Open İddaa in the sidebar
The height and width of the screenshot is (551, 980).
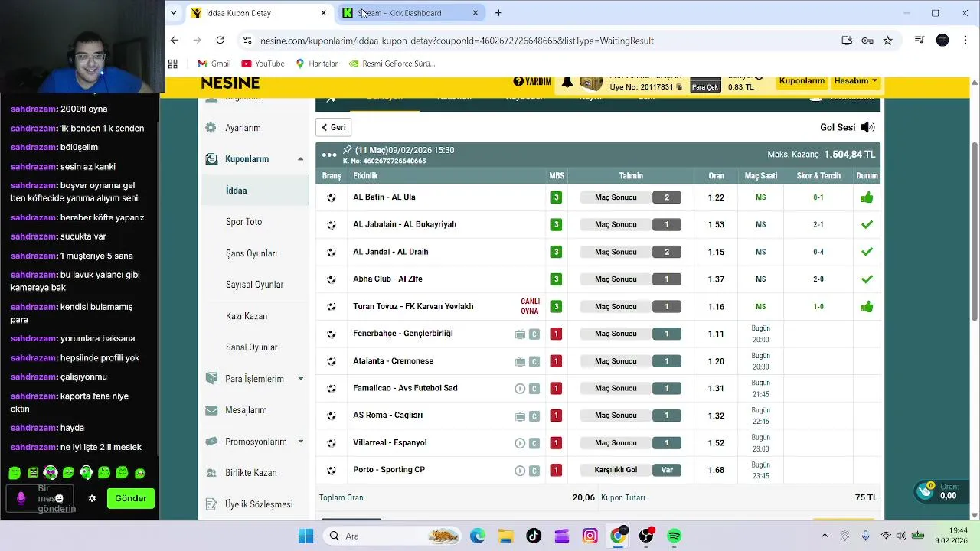pyautogui.click(x=237, y=191)
